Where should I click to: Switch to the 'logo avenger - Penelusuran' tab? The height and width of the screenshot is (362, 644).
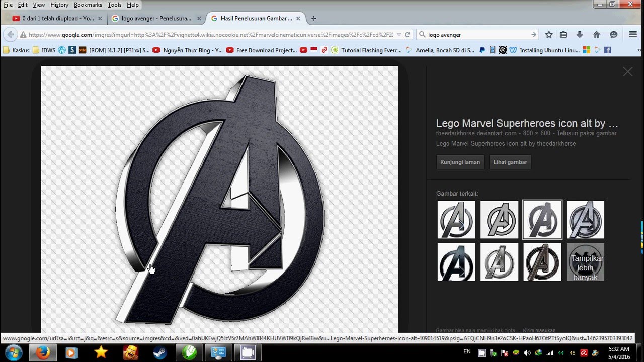click(156, 18)
